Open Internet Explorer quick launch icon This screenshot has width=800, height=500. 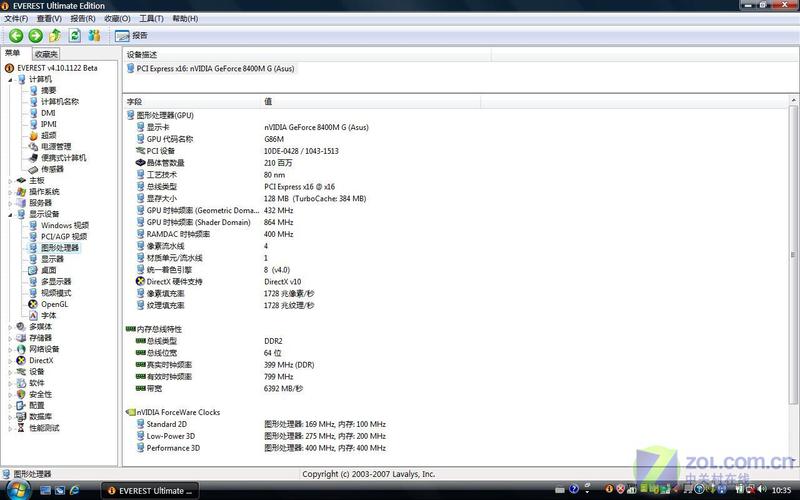pyautogui.click(x=74, y=490)
